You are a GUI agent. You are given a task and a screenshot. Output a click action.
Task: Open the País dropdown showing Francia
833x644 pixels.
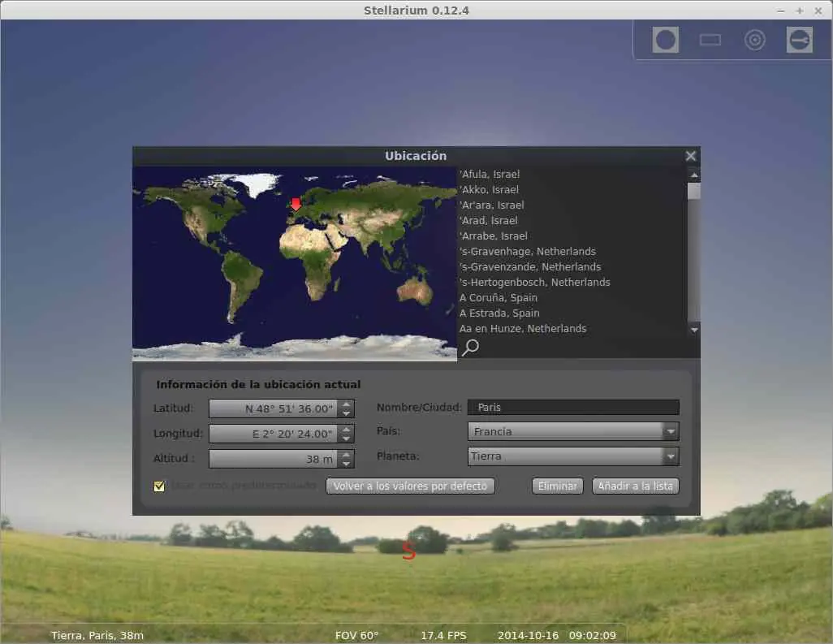[x=573, y=431]
